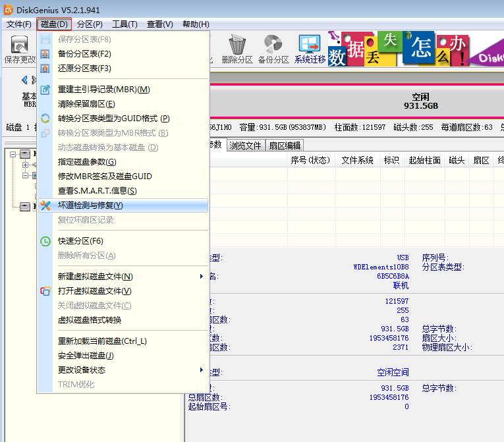Click the DiskGenius title bar logo
Screen dimensions: 504x442
coord(8,10)
